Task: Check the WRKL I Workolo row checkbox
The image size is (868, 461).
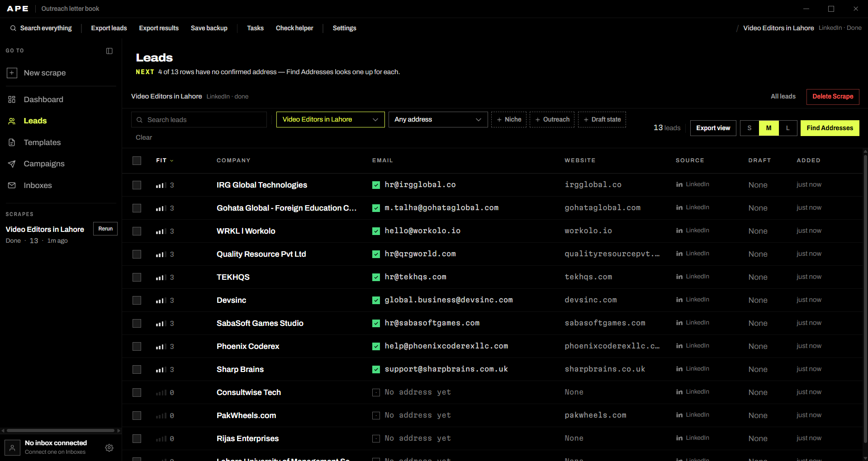Action: pyautogui.click(x=137, y=231)
